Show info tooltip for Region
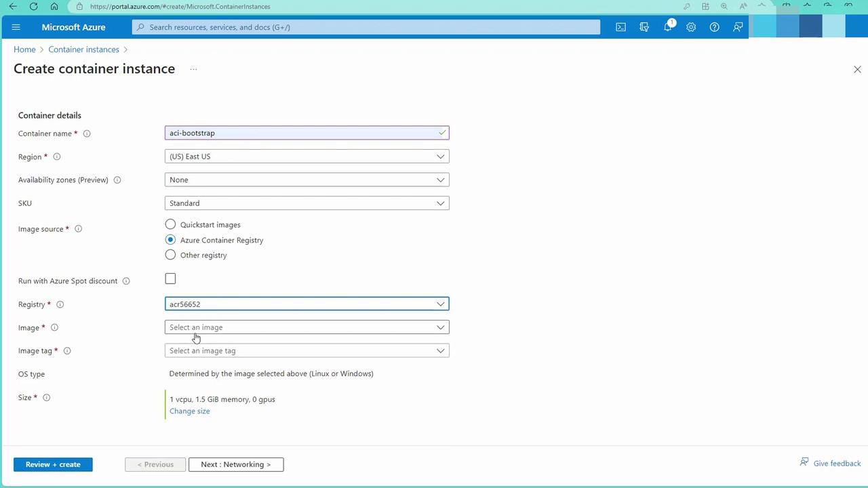 point(57,157)
